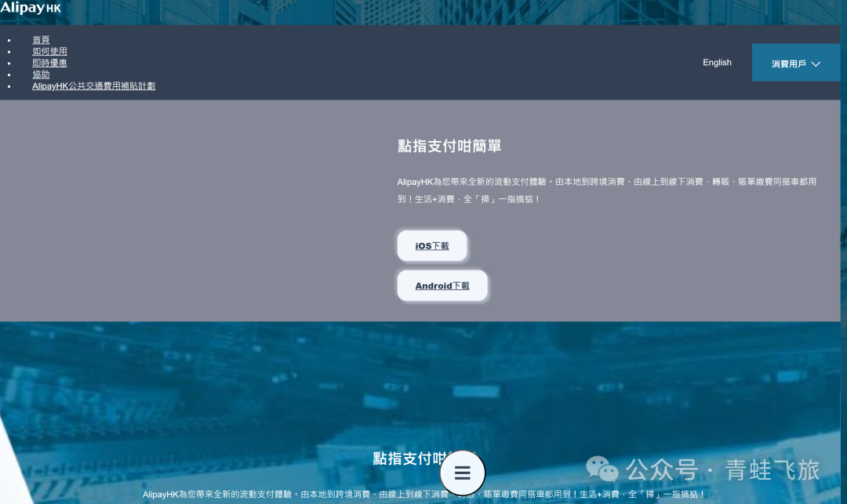Image resolution: width=847 pixels, height=504 pixels.
Task: Expand the 消費用戶 user type dropdown
Action: 794,63
